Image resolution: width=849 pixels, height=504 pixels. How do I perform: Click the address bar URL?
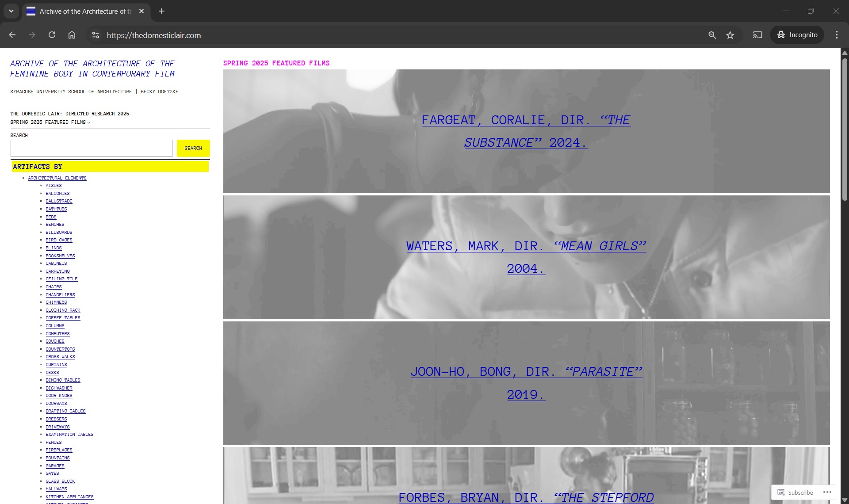(x=154, y=35)
